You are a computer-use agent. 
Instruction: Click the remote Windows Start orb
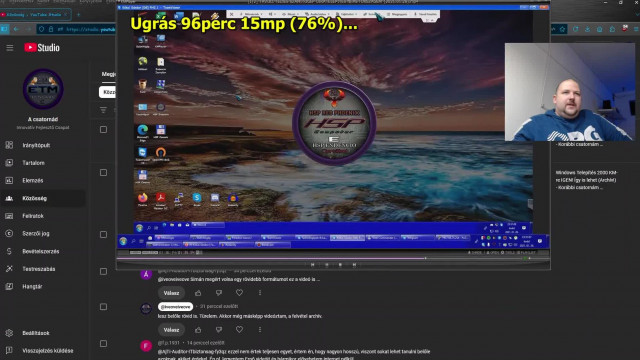(x=140, y=228)
